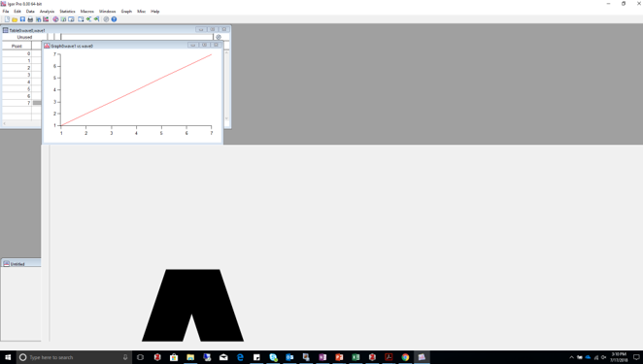The height and width of the screenshot is (364, 643).
Task: Click the table entry settings gear icon
Action: coord(219,37)
